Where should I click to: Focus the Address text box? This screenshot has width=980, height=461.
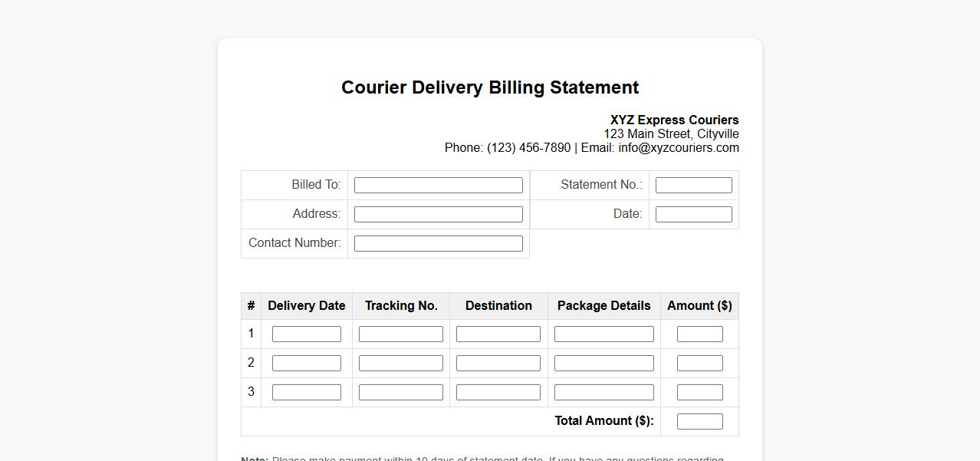(x=438, y=214)
